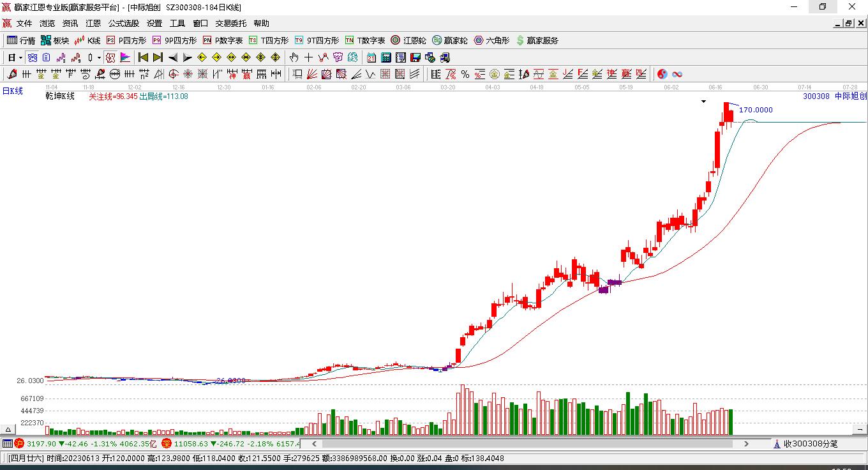Step forward one bar with black right arrow
Screen dimensions: 868x470
click(187, 57)
